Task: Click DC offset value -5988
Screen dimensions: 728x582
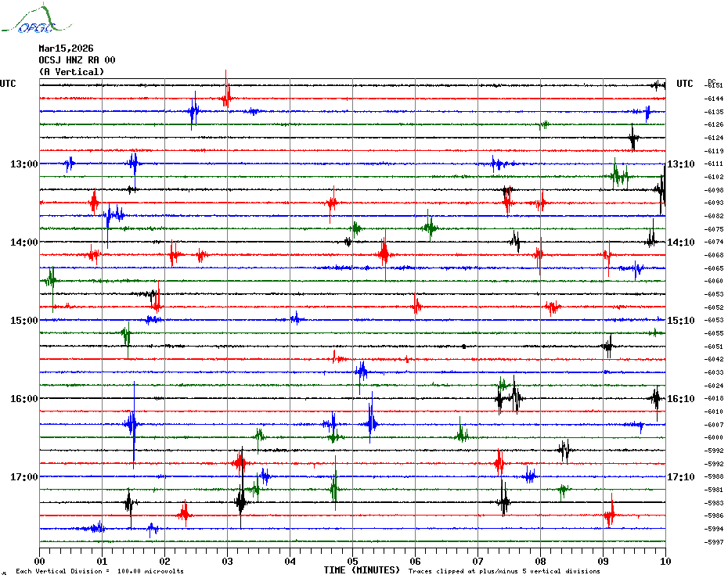Action: pyautogui.click(x=714, y=476)
